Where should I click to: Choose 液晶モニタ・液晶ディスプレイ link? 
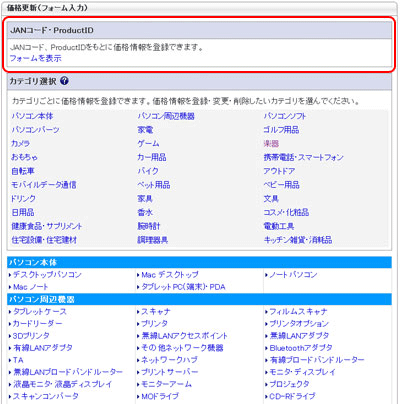62,384
